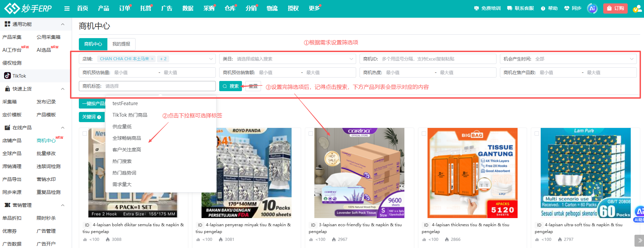Collapse the 快速上货 section
The height and width of the screenshot is (248, 644).
(x=63, y=89)
